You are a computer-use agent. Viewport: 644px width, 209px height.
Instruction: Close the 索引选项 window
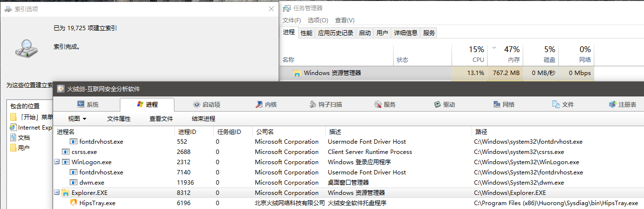click(271, 9)
